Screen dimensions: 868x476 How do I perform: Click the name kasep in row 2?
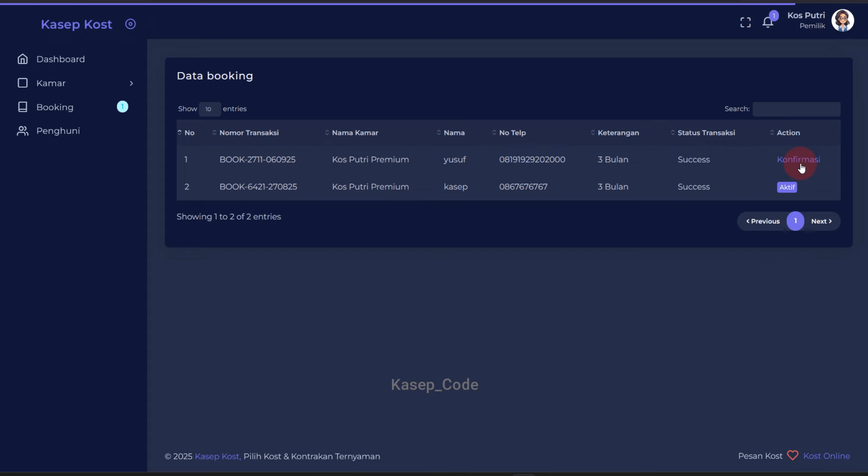[x=456, y=187]
